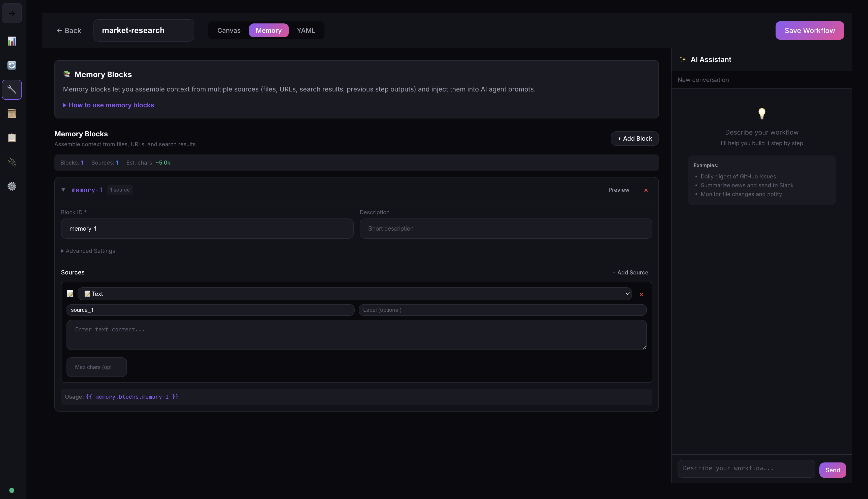Open the gear settings sidebar icon

pyautogui.click(x=12, y=186)
